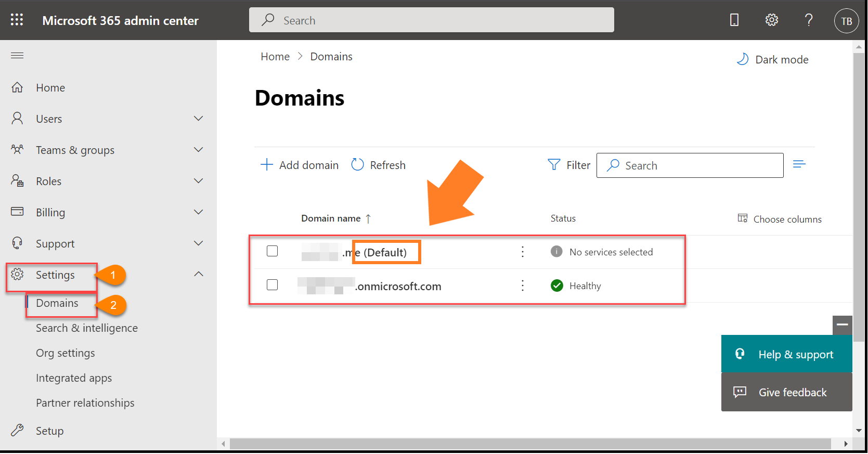Open Org settings in the sidebar
Screen dimensions: 868x454
(x=66, y=353)
